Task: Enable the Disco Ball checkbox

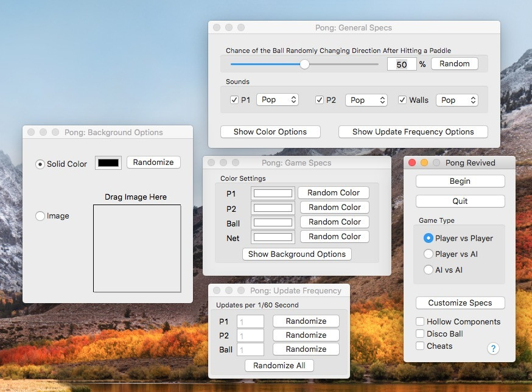Action: click(x=420, y=334)
